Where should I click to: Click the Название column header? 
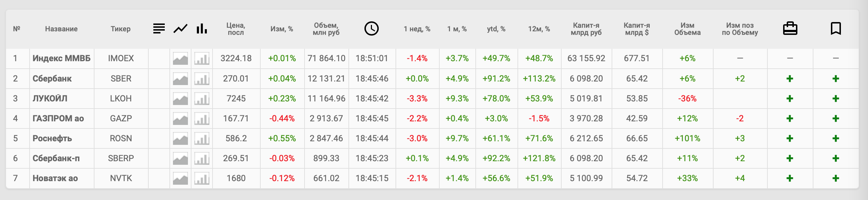pos(61,29)
